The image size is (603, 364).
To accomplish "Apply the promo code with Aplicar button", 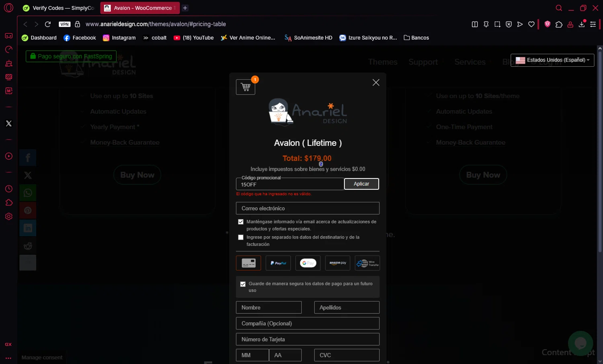I will 361,184.
